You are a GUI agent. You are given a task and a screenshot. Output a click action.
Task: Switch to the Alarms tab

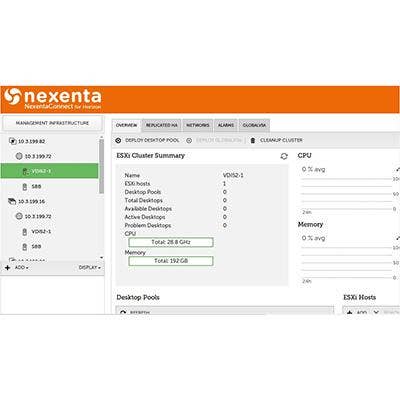pyautogui.click(x=226, y=125)
